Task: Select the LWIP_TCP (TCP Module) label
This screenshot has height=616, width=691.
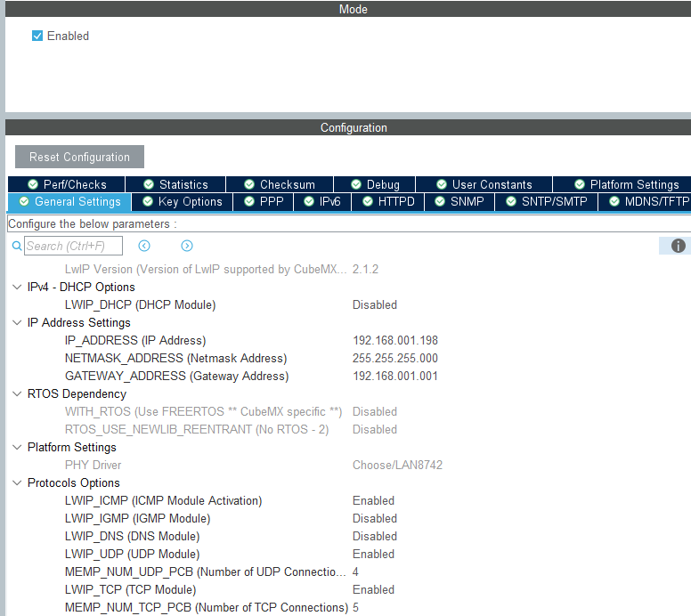Action: tap(130, 589)
